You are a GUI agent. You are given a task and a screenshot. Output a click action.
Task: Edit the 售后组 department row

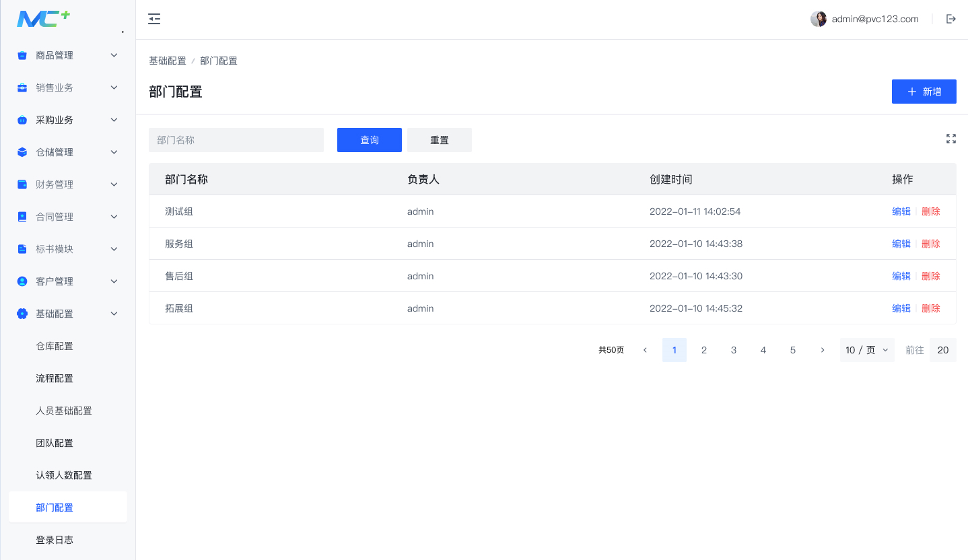[x=901, y=276]
